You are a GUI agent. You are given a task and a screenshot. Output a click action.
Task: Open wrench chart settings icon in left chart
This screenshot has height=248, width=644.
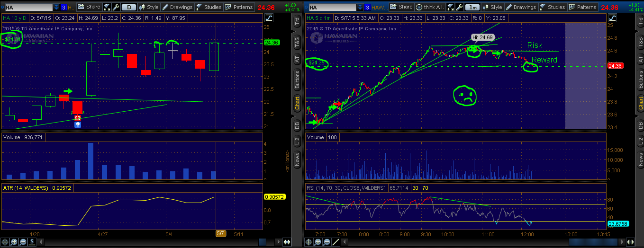(116, 7)
